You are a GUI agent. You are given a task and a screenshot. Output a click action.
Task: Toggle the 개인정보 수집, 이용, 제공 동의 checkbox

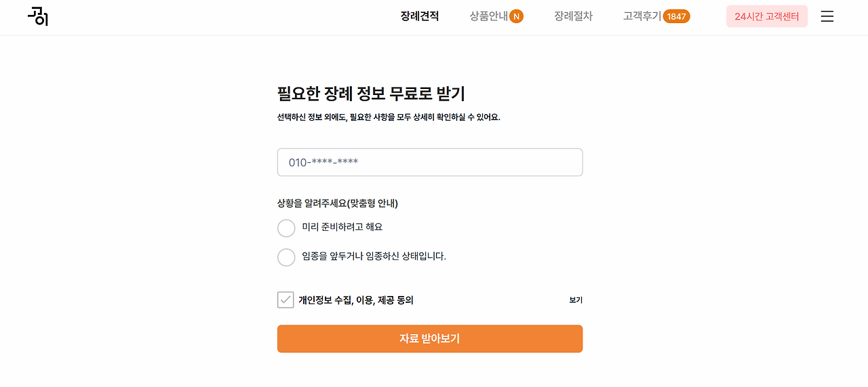coord(285,300)
